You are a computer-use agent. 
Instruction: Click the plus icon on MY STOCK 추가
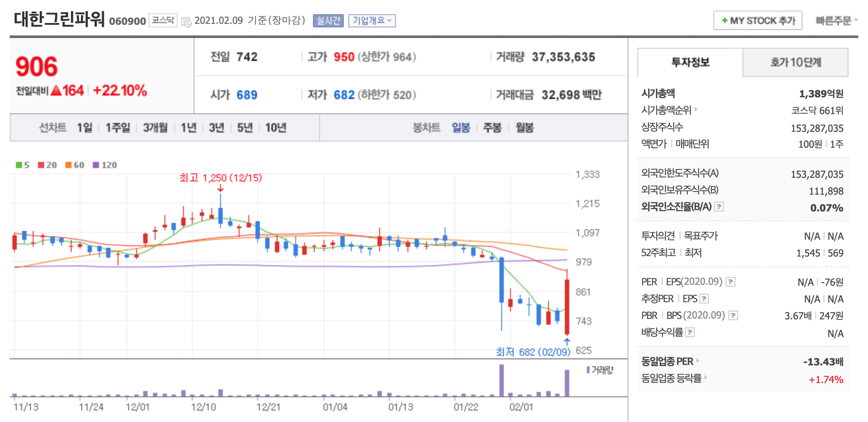pyautogui.click(x=724, y=20)
